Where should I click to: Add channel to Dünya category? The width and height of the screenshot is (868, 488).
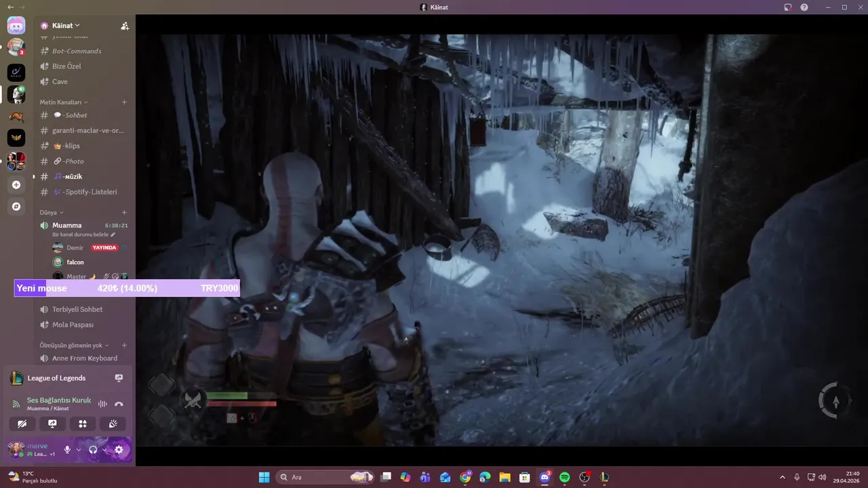(124, 212)
